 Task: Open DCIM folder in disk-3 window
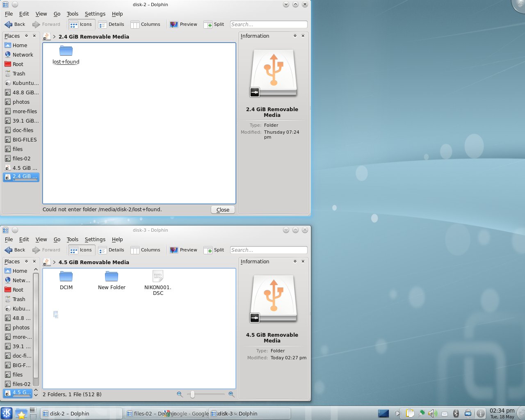(66, 277)
